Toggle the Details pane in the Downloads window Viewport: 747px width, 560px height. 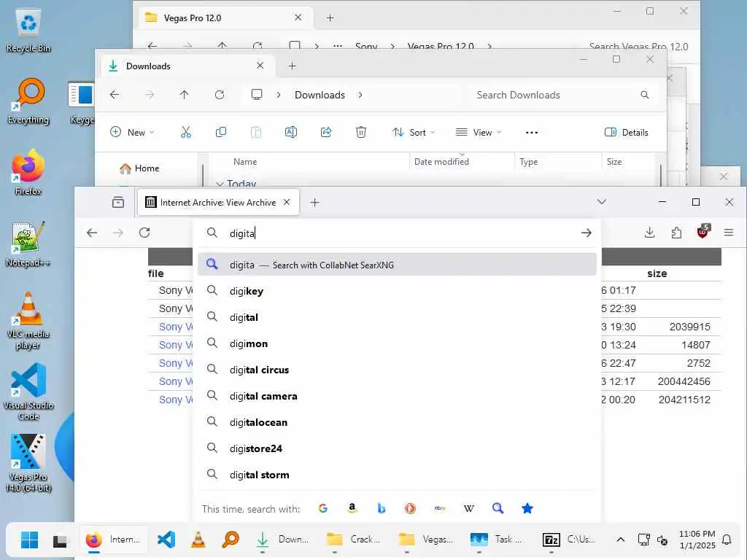tap(626, 133)
